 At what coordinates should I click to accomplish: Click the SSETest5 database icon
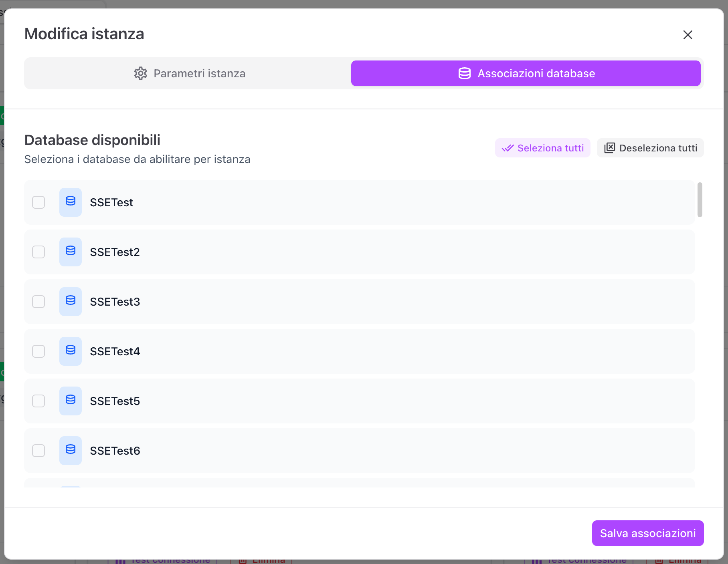point(71,401)
